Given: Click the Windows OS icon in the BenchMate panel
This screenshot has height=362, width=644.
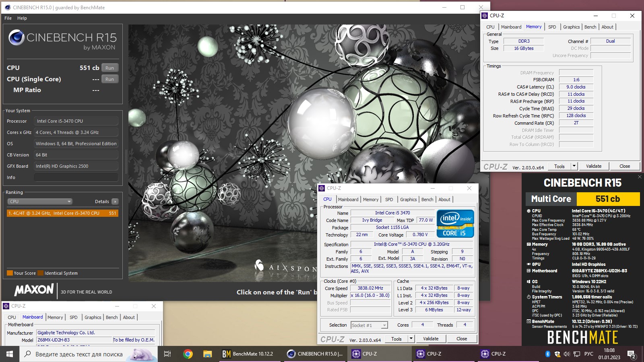Looking at the screenshot, I should point(528,282).
